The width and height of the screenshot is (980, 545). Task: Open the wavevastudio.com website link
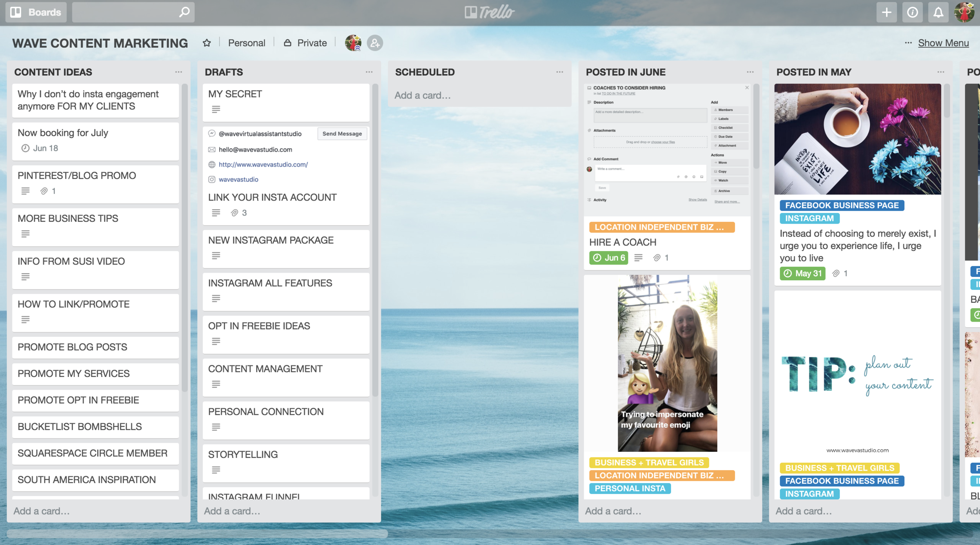[x=263, y=165]
